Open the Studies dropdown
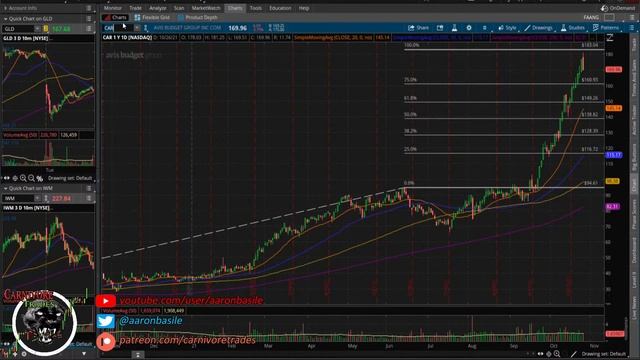 [573, 28]
